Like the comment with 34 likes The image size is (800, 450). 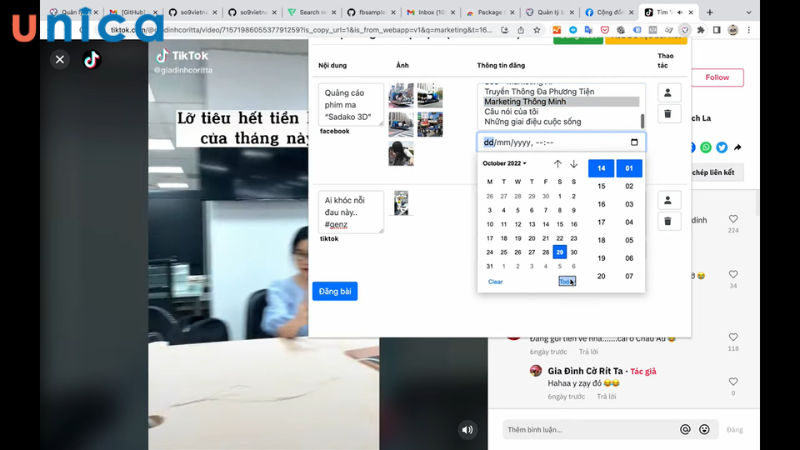733,274
